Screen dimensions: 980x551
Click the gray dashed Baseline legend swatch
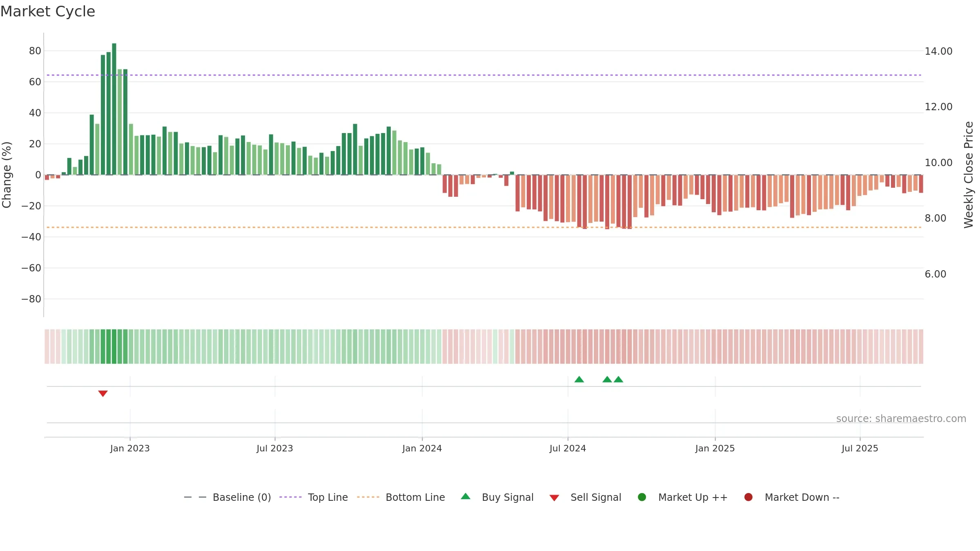click(195, 497)
